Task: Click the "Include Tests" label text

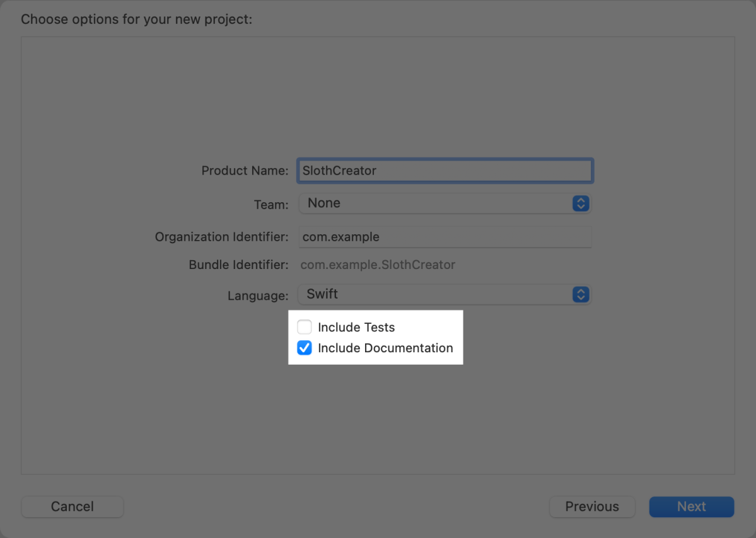Action: click(x=356, y=328)
